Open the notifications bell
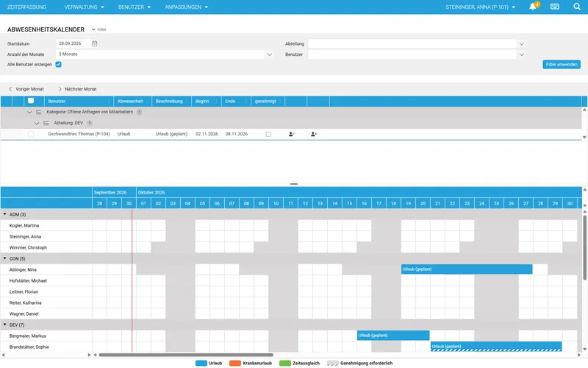This screenshot has width=588, height=368. click(x=532, y=7)
